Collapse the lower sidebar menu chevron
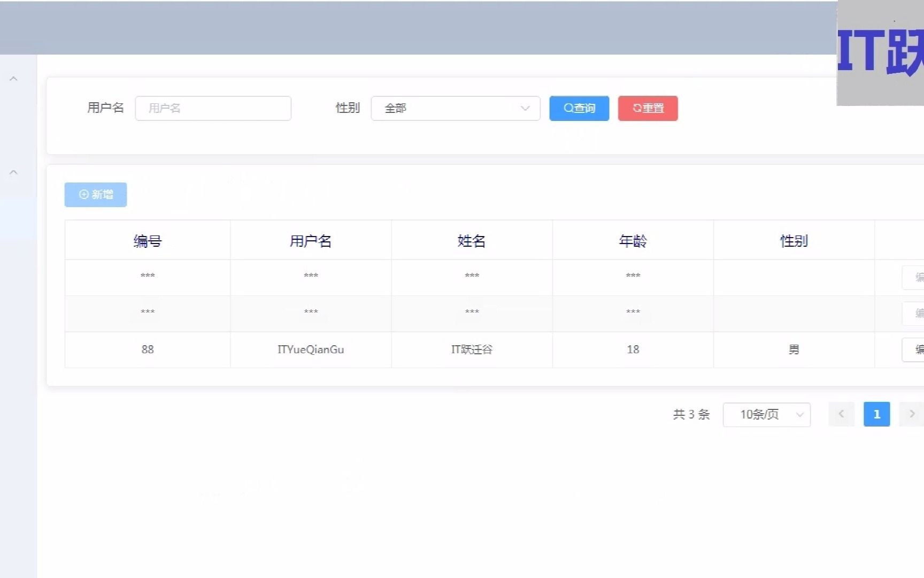The width and height of the screenshot is (924, 578). click(x=13, y=172)
